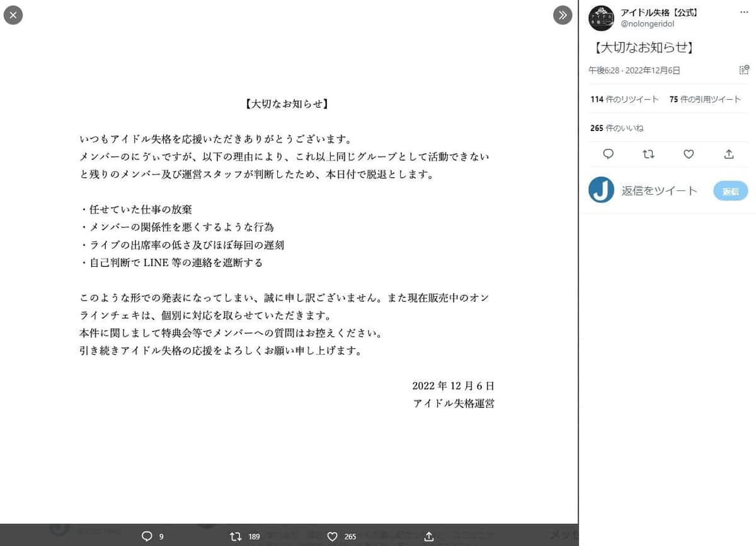Close the image viewer with the X

13,15
